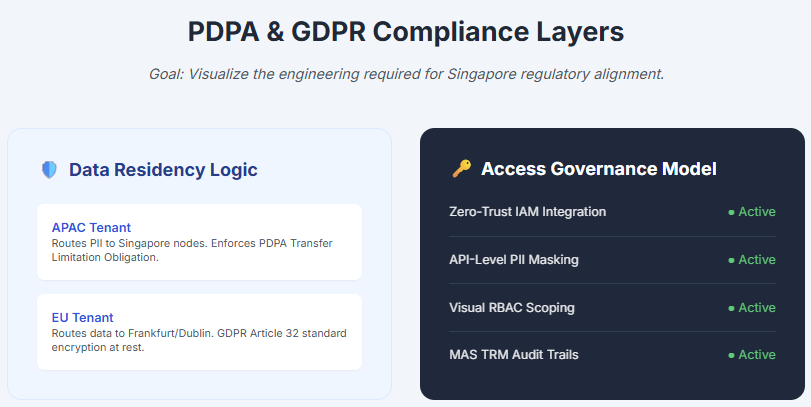Image resolution: width=811 pixels, height=407 pixels.
Task: Select the Data Residency Logic heading
Action: pyautogui.click(x=163, y=170)
